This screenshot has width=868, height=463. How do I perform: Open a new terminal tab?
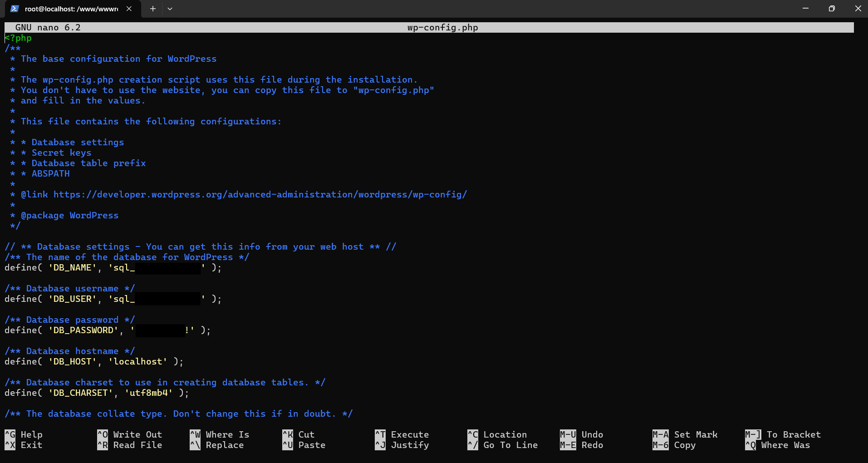(x=153, y=9)
